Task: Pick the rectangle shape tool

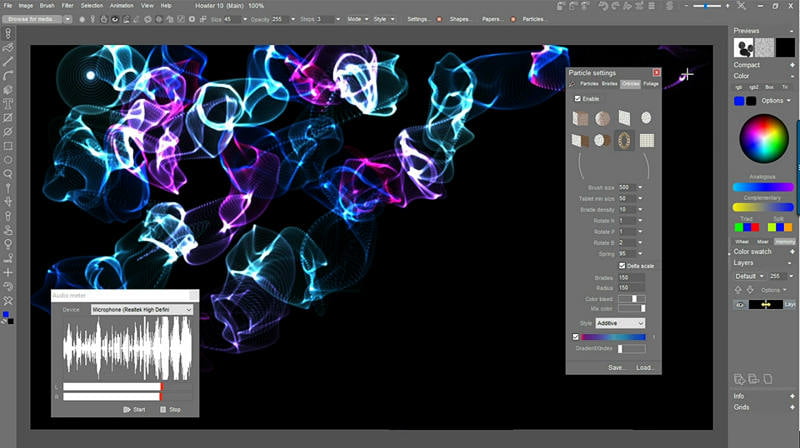Action: (8, 145)
